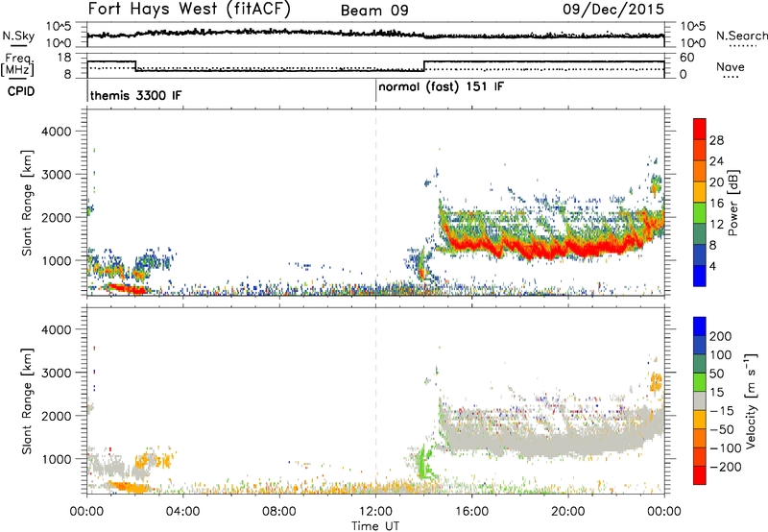Select the light green 12–16 dB Power colorbar segment
The width and height of the screenshot is (768, 532).
point(700,213)
